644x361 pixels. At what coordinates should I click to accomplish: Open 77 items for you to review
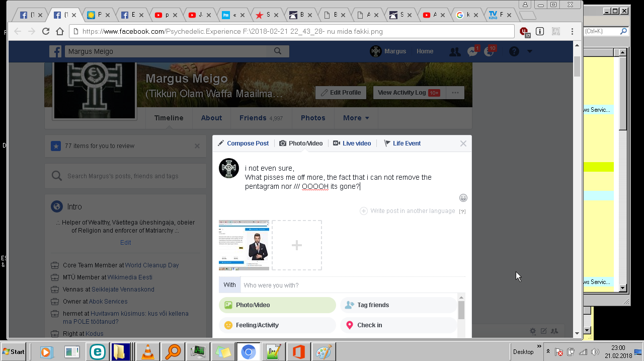100,146
